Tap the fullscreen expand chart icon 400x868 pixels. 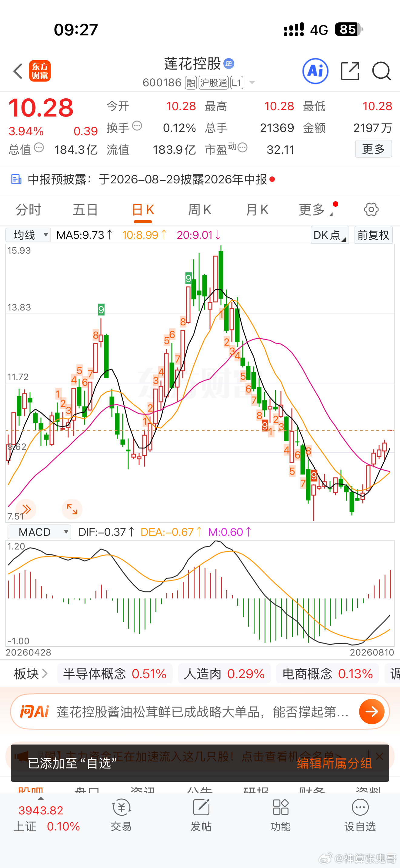tap(72, 509)
